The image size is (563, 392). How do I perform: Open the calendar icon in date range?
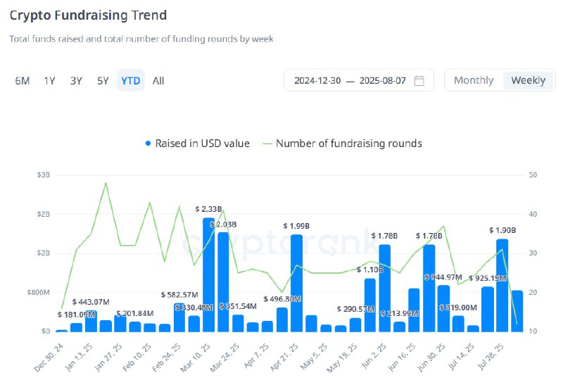click(x=419, y=80)
